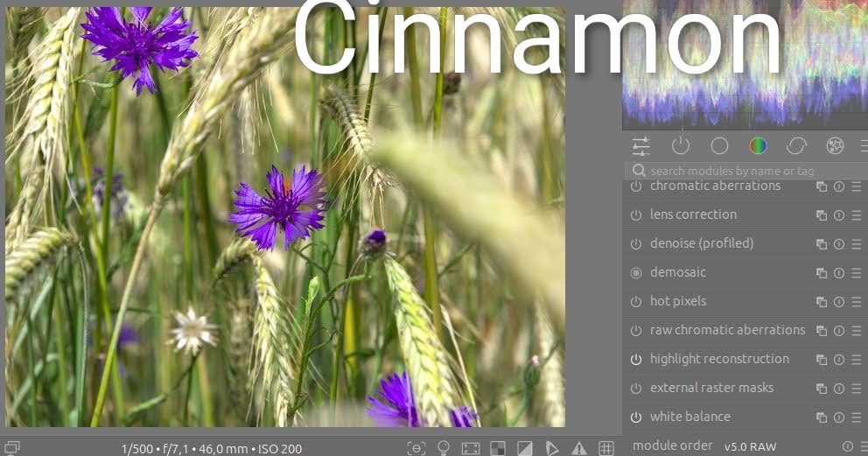The height and width of the screenshot is (456, 868).
Task: Expand the white balance module header
Action: point(689,416)
